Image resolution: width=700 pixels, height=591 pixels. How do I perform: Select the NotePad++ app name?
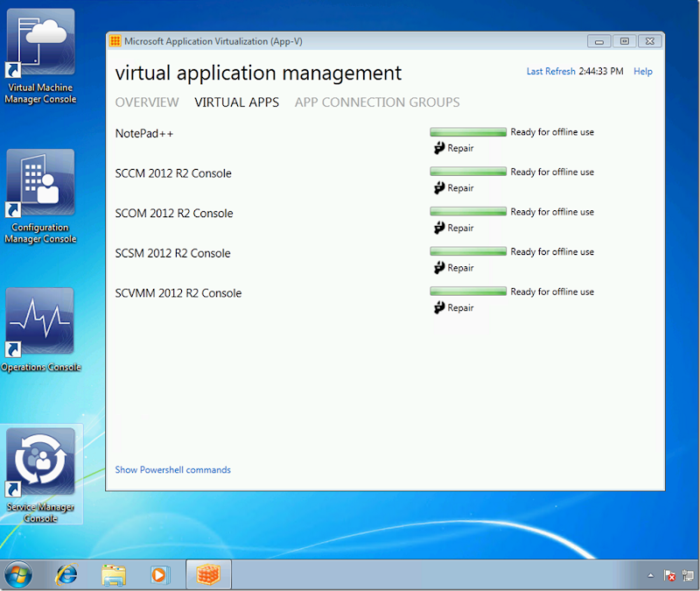tap(144, 134)
